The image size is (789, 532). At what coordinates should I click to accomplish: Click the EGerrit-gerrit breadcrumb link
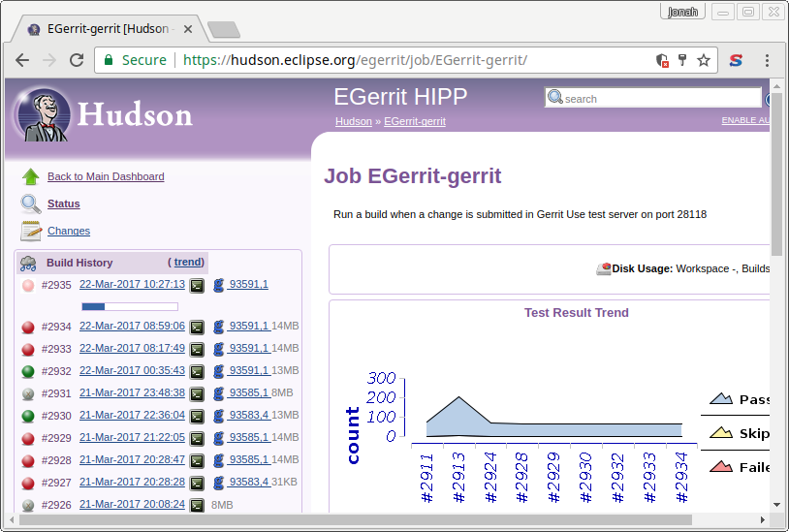415,121
